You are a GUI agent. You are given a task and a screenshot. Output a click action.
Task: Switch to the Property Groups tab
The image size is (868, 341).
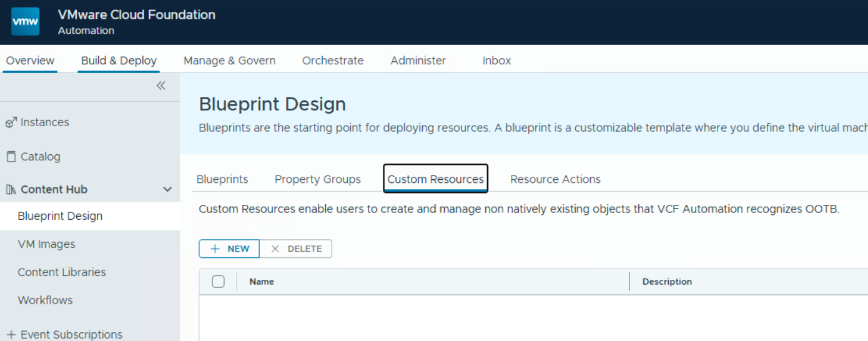(x=317, y=179)
